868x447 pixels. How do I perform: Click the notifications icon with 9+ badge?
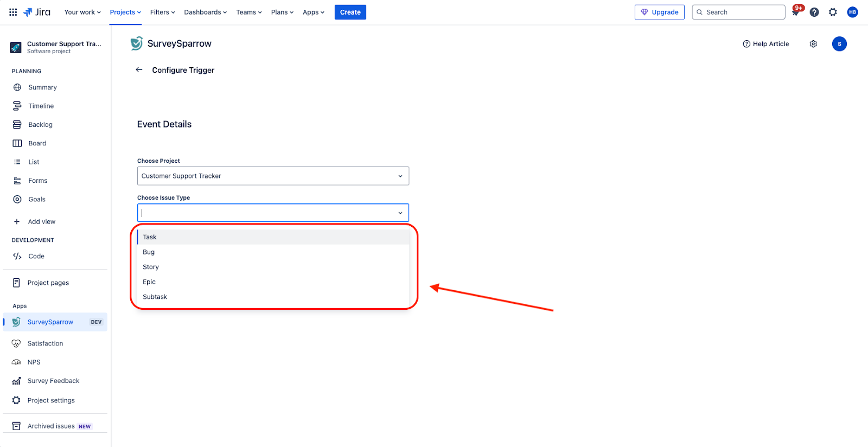click(x=796, y=12)
